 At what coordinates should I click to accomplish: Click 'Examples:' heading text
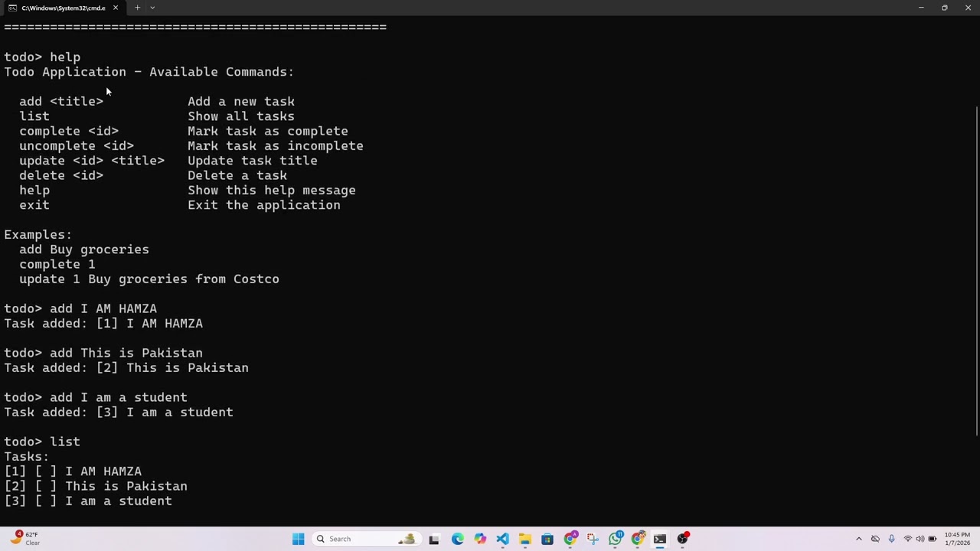38,234
